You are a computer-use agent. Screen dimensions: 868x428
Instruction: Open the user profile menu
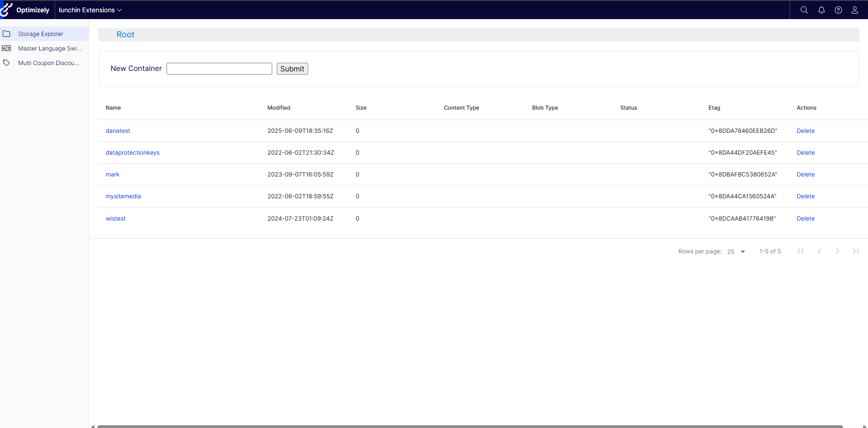(855, 10)
